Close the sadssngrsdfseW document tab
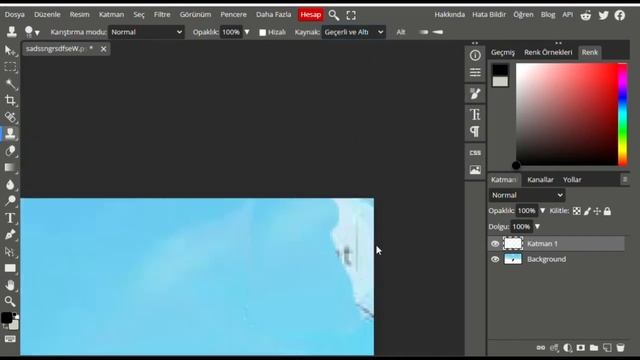 [x=104, y=49]
